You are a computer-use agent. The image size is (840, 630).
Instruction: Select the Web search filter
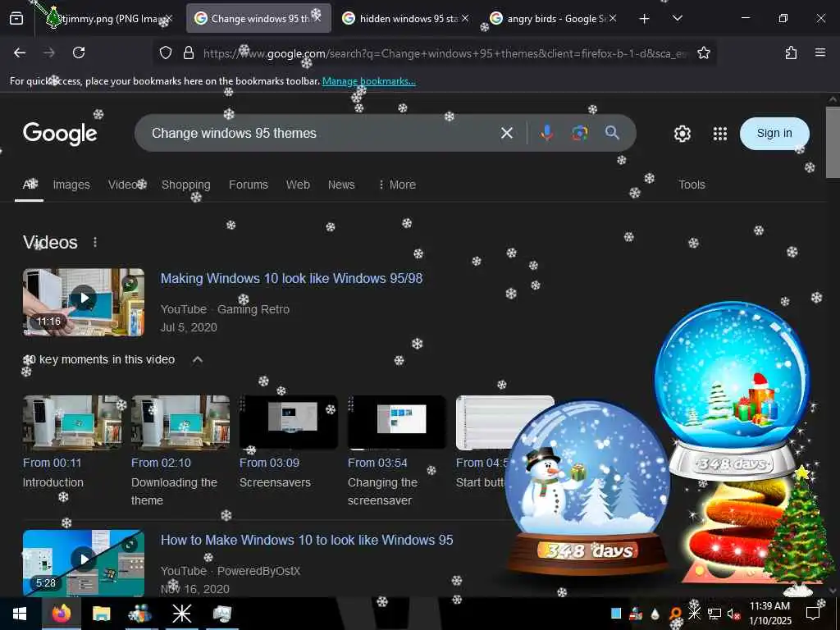pyautogui.click(x=298, y=185)
